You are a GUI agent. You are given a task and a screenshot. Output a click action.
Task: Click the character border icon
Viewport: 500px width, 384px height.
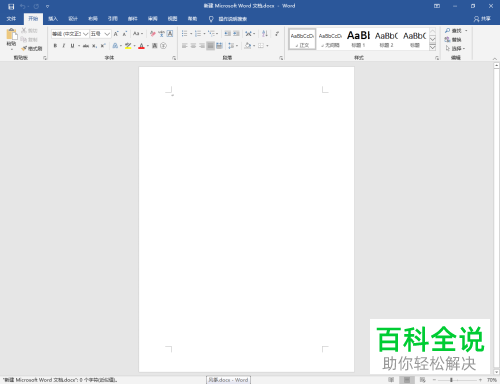point(170,34)
